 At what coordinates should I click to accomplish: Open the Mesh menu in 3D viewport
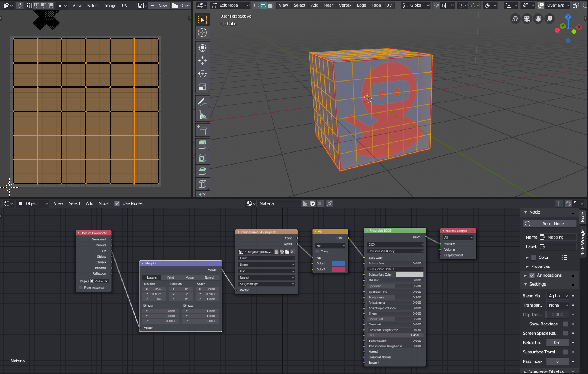329,5
